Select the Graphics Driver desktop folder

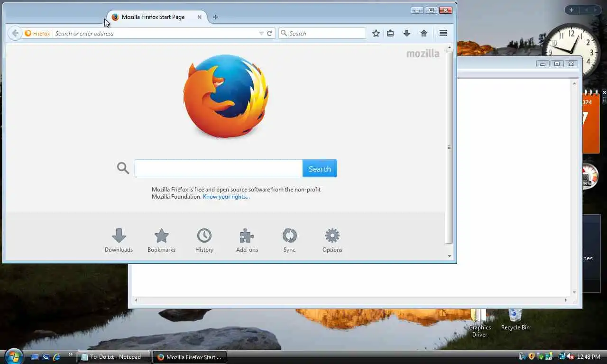[479, 323]
